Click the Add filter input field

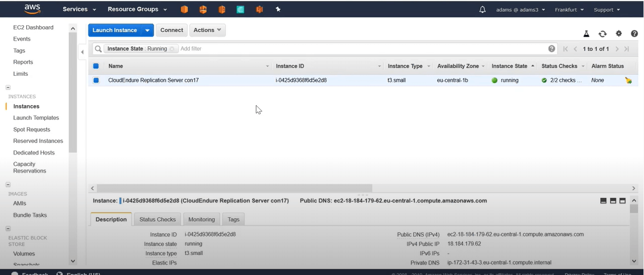[x=363, y=49]
